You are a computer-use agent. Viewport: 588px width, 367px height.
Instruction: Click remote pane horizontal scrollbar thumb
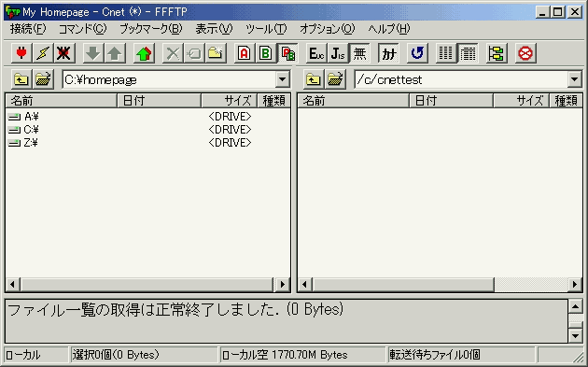point(403,285)
